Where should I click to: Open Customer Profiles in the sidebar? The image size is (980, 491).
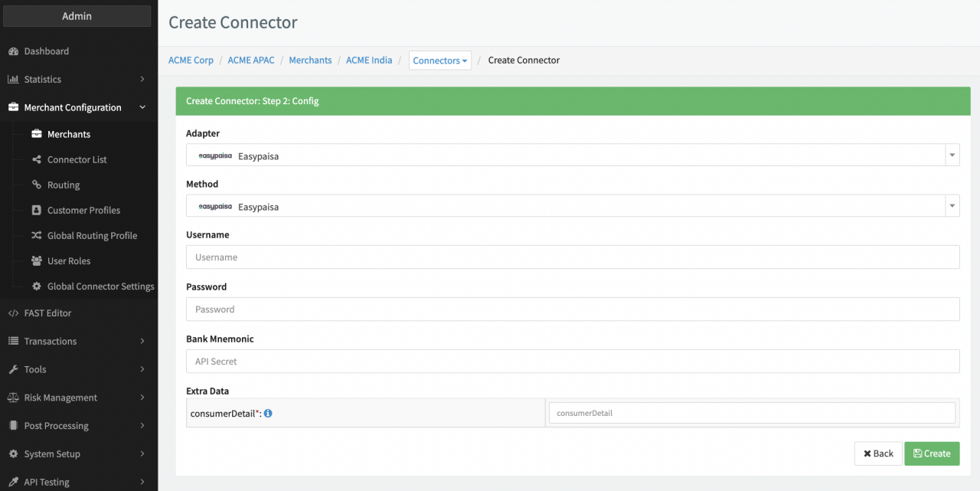pos(83,211)
